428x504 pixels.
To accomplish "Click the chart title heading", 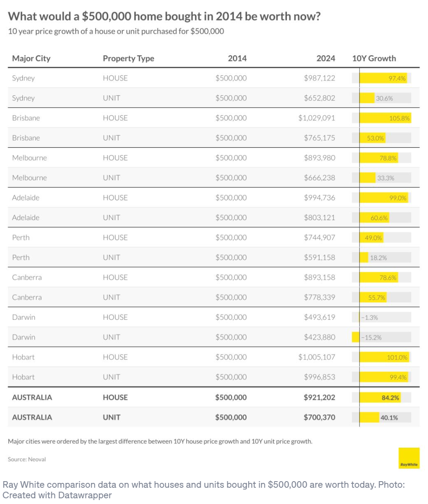I will [x=164, y=16].
